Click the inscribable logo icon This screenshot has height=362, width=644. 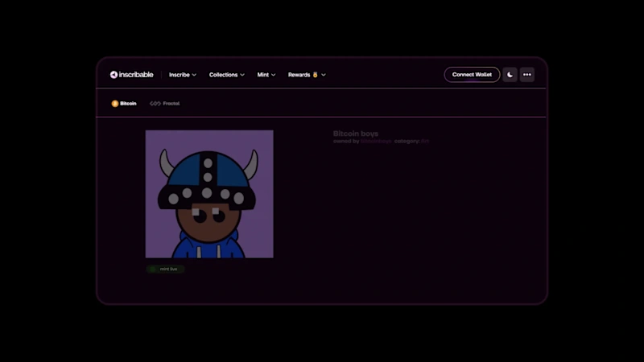(x=114, y=75)
